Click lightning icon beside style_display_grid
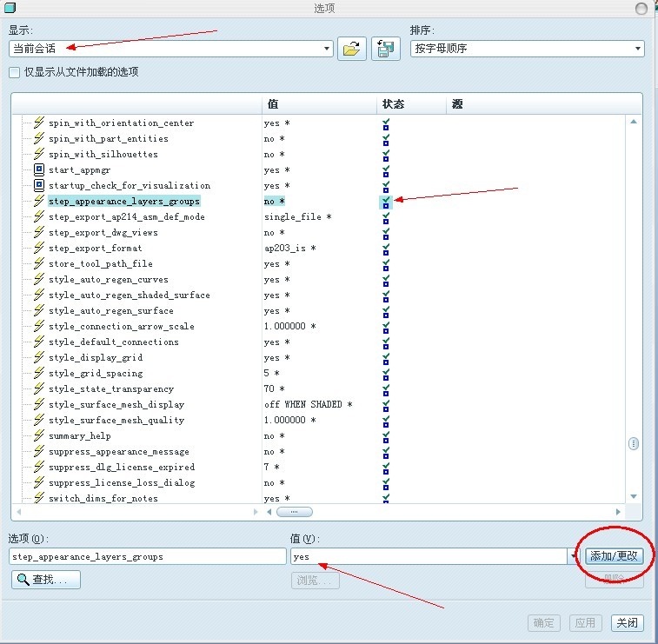The height and width of the screenshot is (644, 658). [x=39, y=357]
